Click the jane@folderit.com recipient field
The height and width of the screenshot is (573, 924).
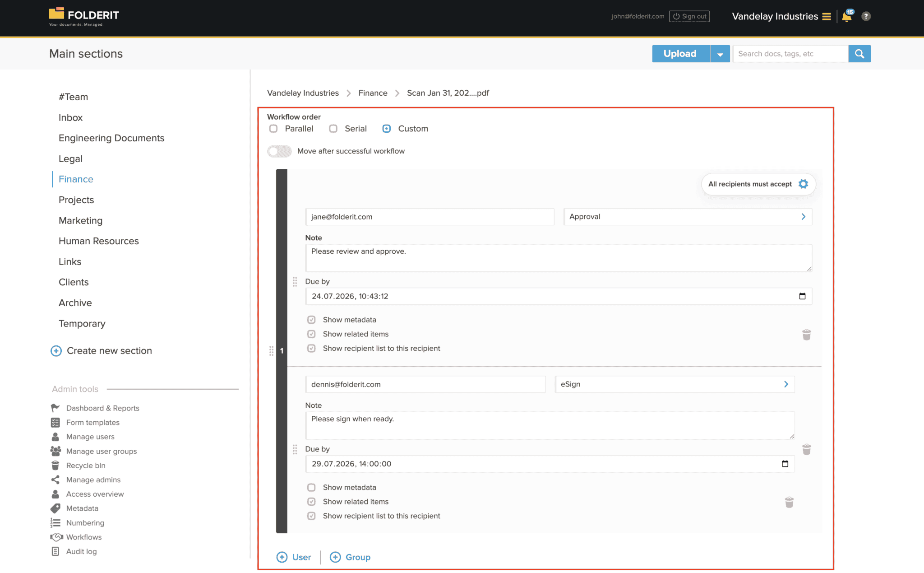click(430, 217)
